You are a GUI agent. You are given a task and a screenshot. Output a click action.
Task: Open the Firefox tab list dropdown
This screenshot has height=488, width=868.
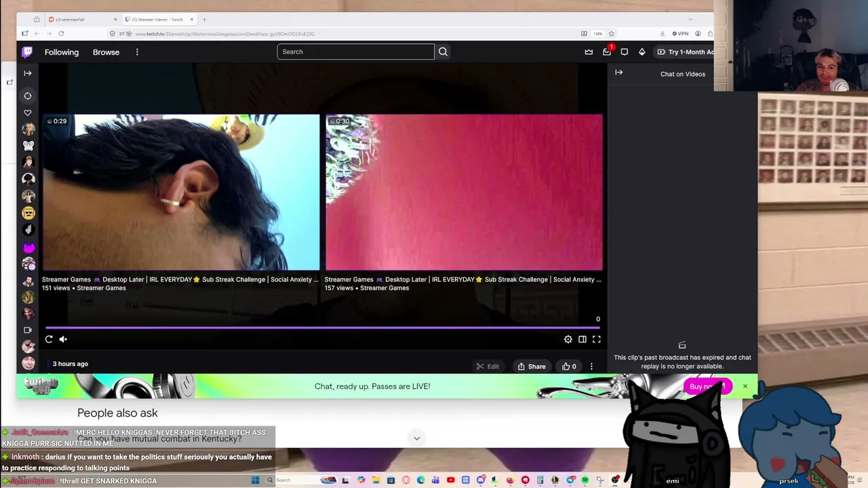[690, 19]
